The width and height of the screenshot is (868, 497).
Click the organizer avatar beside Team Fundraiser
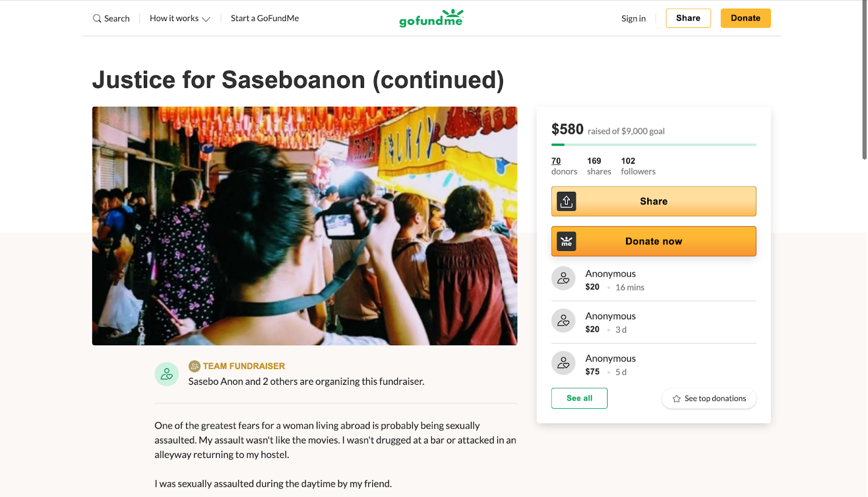[x=167, y=374]
